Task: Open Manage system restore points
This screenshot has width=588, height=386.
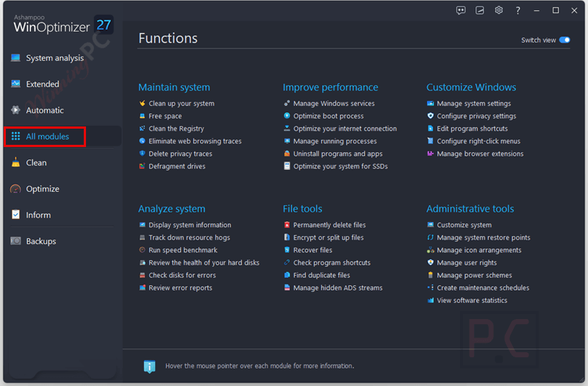Action: tap(484, 237)
